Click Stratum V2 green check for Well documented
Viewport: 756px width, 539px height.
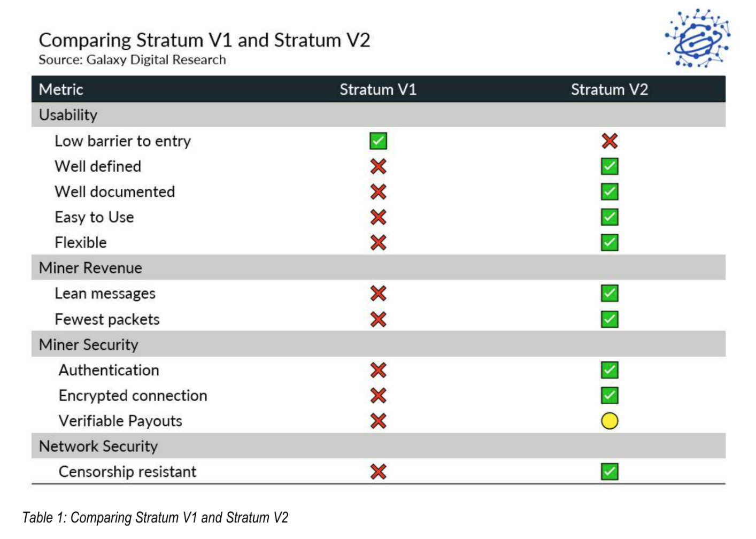610,192
